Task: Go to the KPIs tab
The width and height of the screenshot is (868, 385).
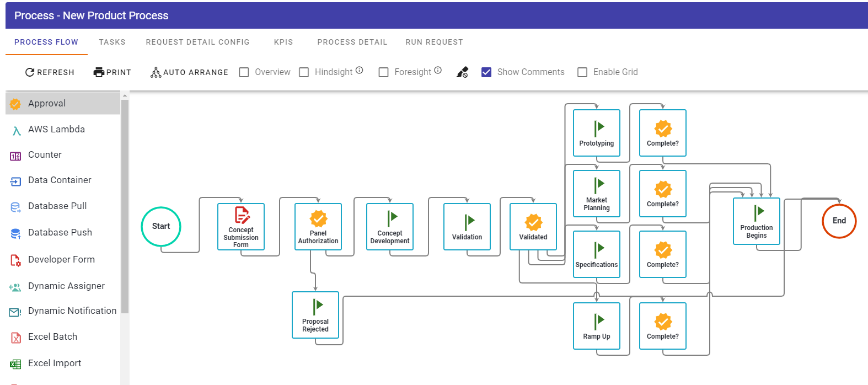Action: pyautogui.click(x=283, y=42)
